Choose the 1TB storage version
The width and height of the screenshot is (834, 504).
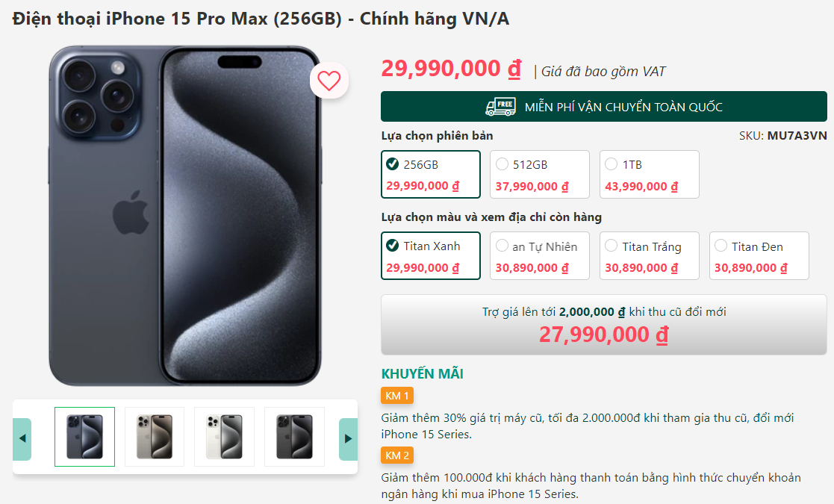[x=650, y=175]
